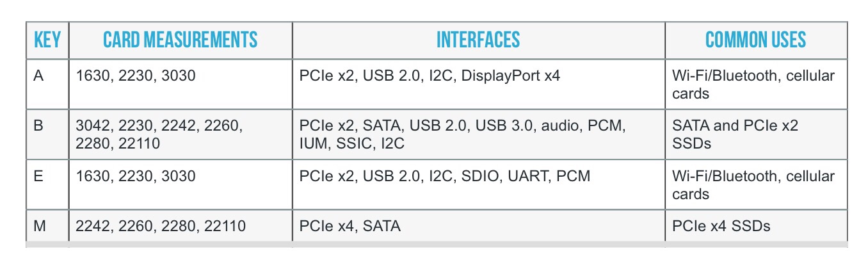Select the key A cell
This screenshot has height=276, width=868.
[47, 84]
